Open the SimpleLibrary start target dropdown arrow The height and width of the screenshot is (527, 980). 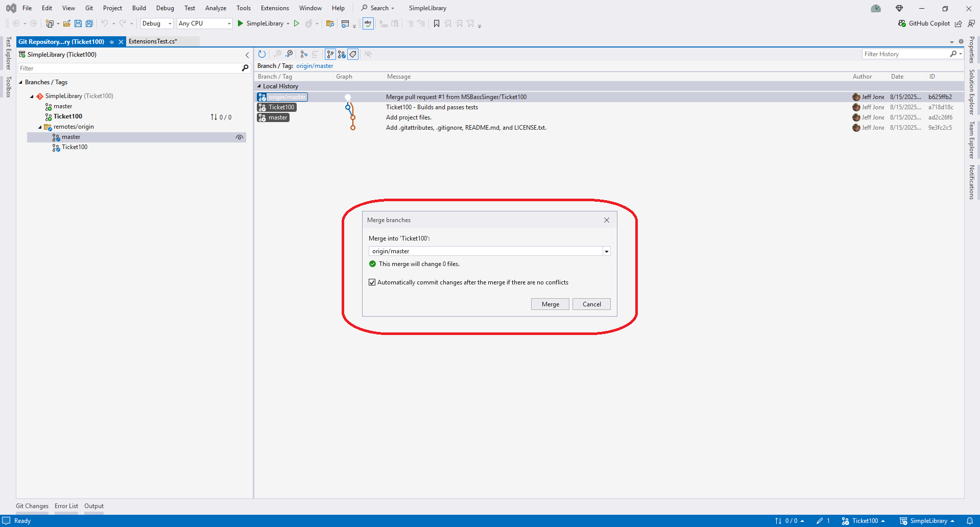click(x=288, y=23)
